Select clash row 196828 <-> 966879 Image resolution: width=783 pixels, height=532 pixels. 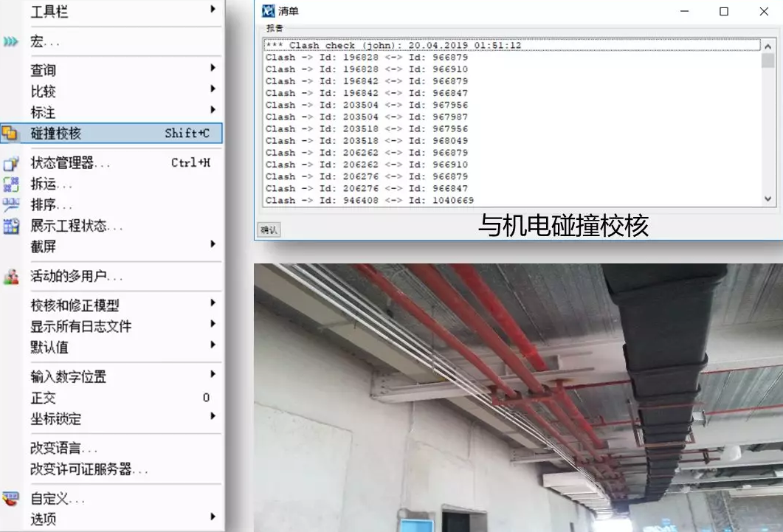pos(512,58)
